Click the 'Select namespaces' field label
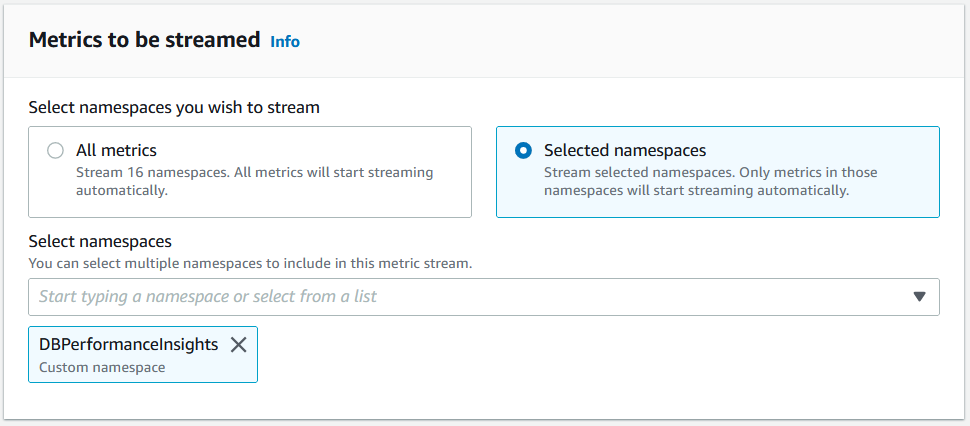Viewport: 970px width, 426px height. 100,241
